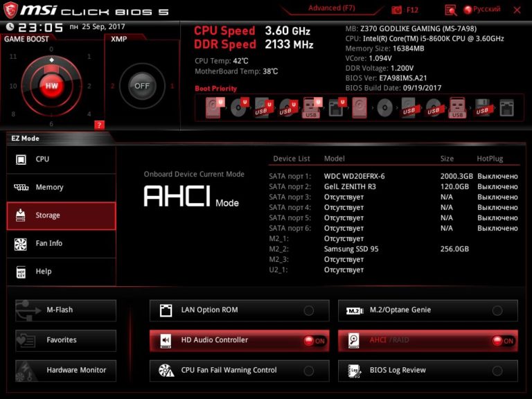Launch M-Flash utility

pos(66,310)
